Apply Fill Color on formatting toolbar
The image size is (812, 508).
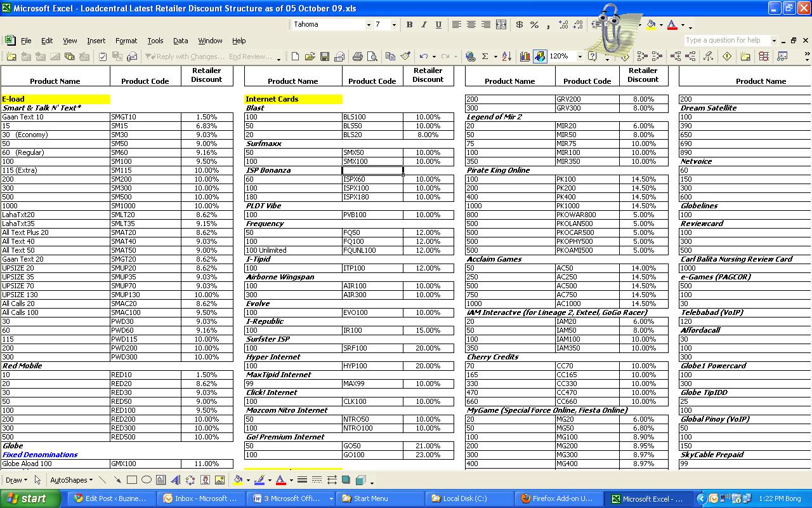[x=651, y=25]
